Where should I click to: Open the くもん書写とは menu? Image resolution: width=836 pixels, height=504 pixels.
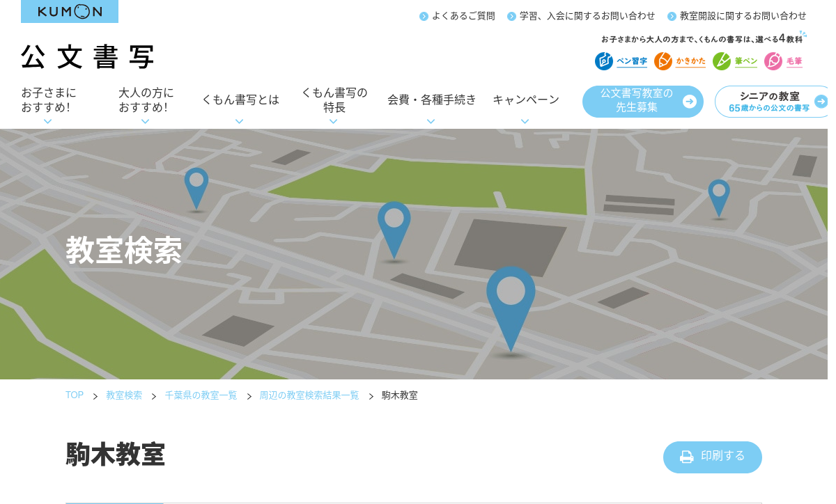240,100
